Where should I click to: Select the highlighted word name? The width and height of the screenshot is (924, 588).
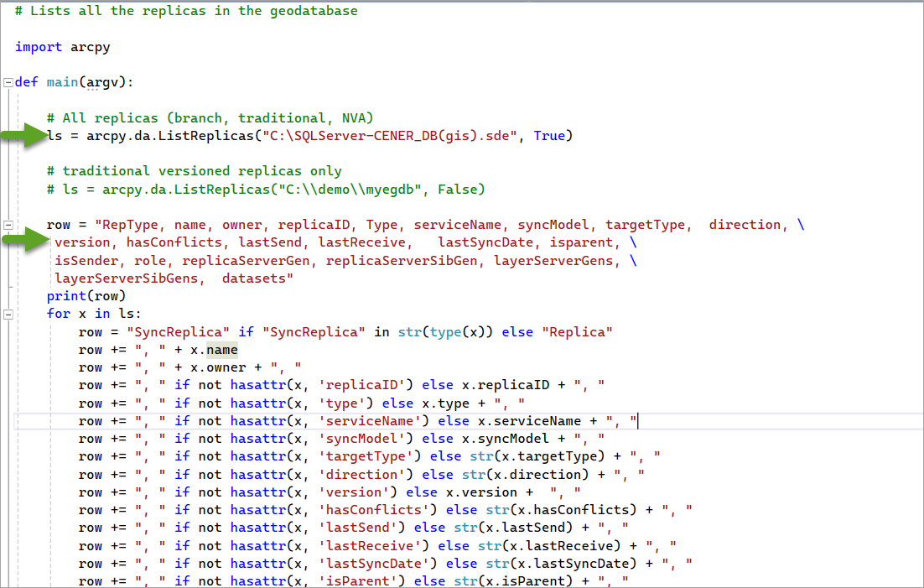[x=221, y=349]
